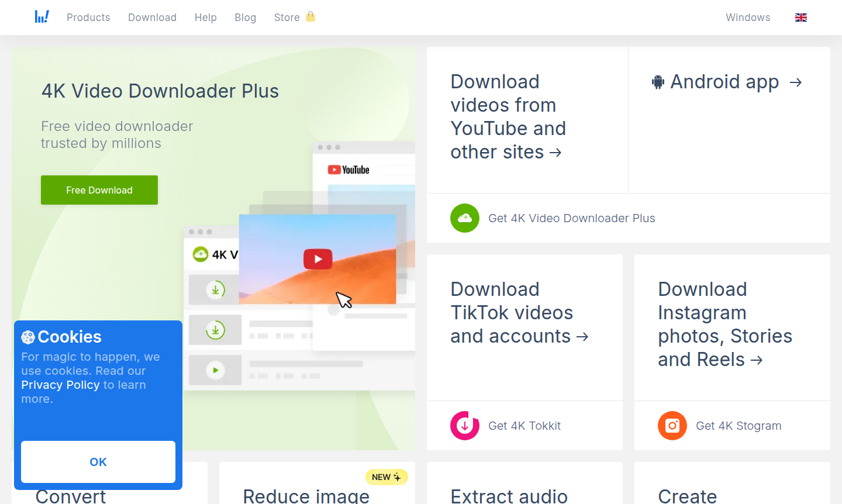Click the orange 4K Stogram camera icon
Screen dimensions: 842x504
[x=672, y=426]
